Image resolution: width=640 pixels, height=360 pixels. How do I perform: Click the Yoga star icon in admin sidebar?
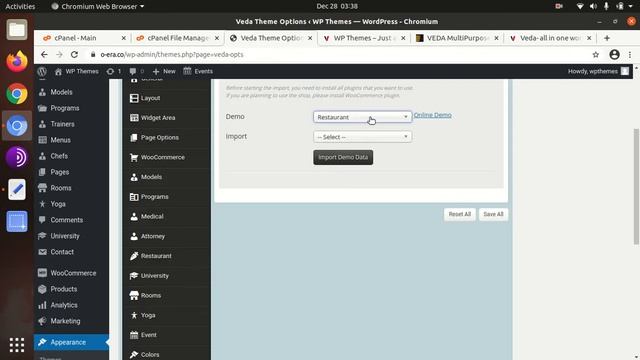coord(42,204)
